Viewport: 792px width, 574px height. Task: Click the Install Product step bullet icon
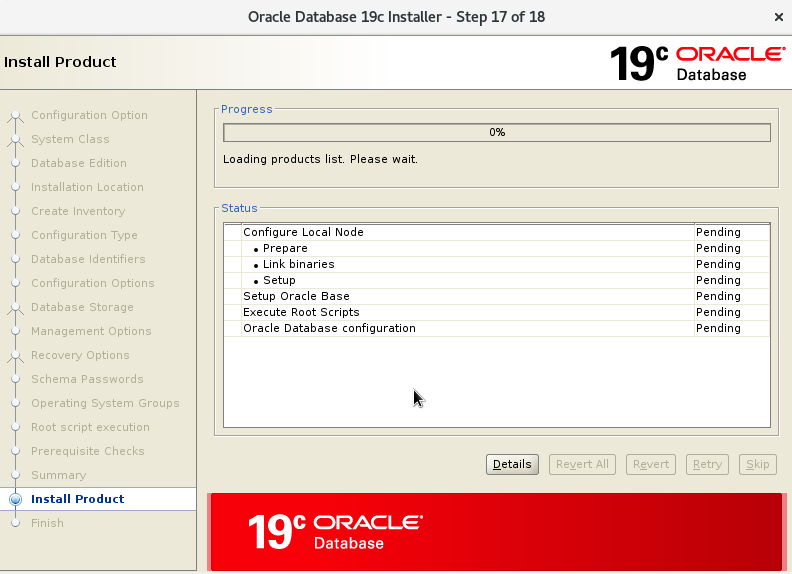pyautogui.click(x=16, y=499)
